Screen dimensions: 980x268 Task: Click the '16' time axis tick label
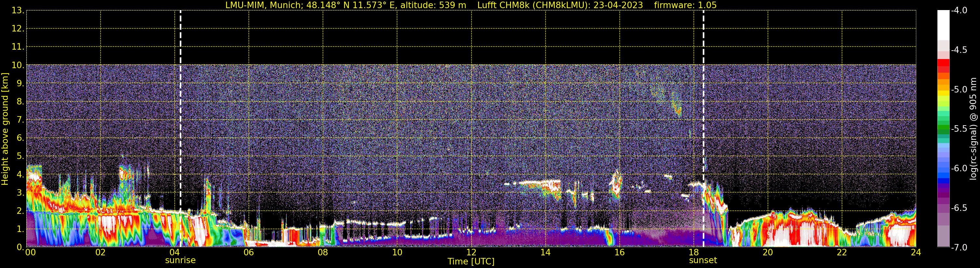620,252
